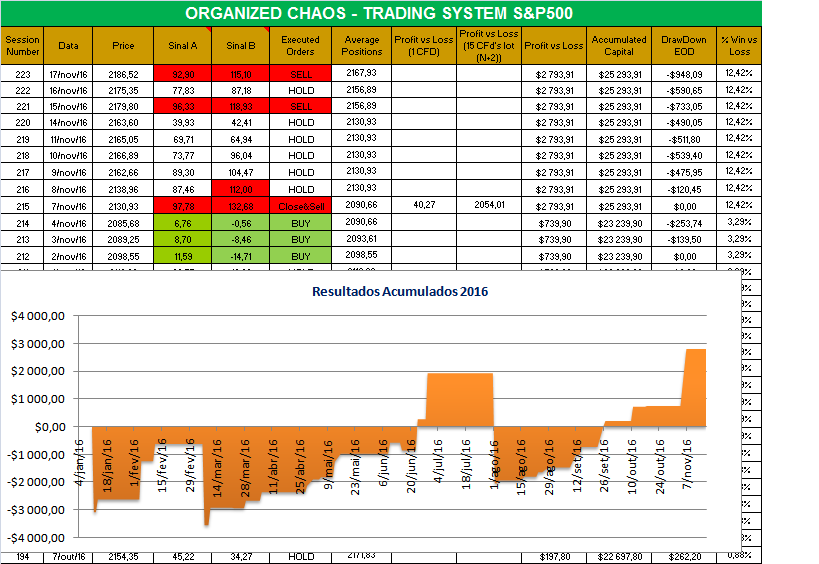Select the BUY cell in row 214
Viewport: 819px width, 564px height.
(x=300, y=223)
